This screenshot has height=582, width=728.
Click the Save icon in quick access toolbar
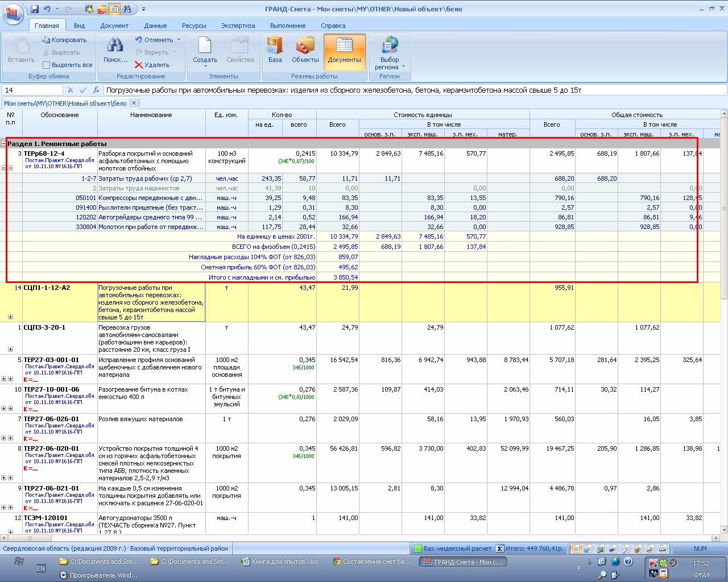35,9
